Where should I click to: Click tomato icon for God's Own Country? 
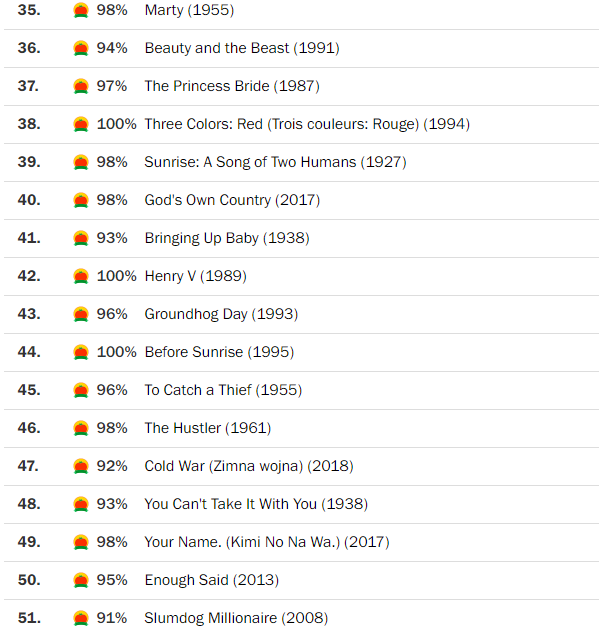click(x=81, y=200)
